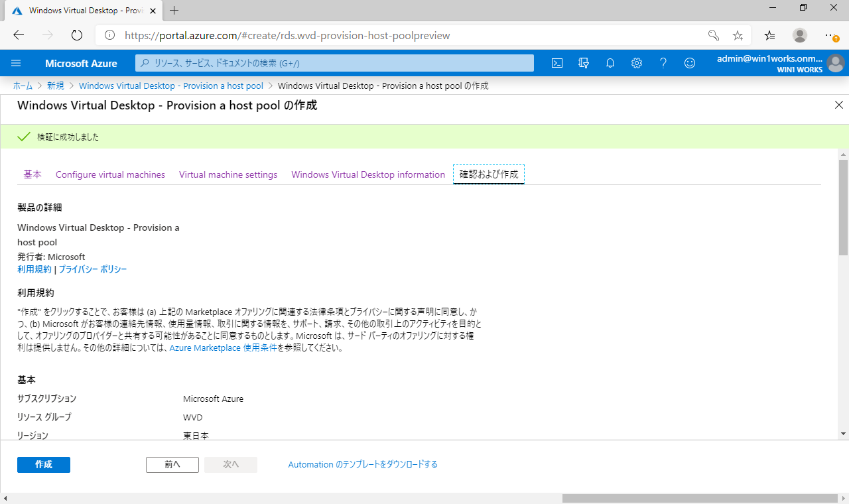
Task: Click the 前へ button
Action: [172, 465]
